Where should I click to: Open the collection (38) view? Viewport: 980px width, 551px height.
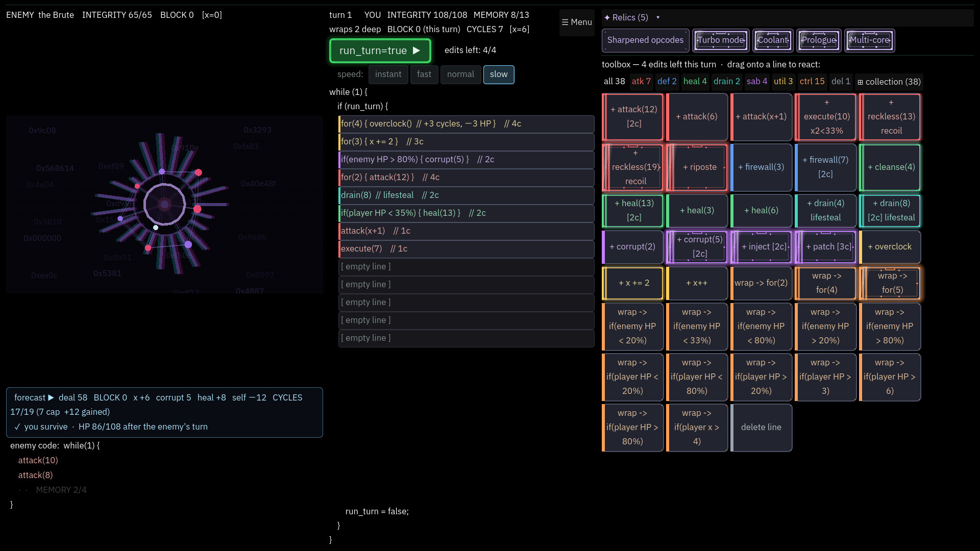click(x=889, y=82)
